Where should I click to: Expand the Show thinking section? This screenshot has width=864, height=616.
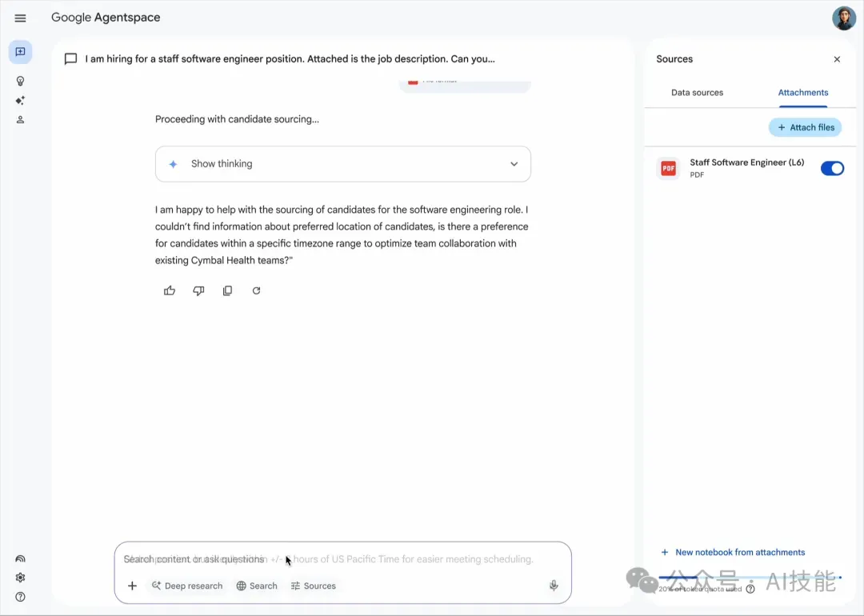coord(342,164)
